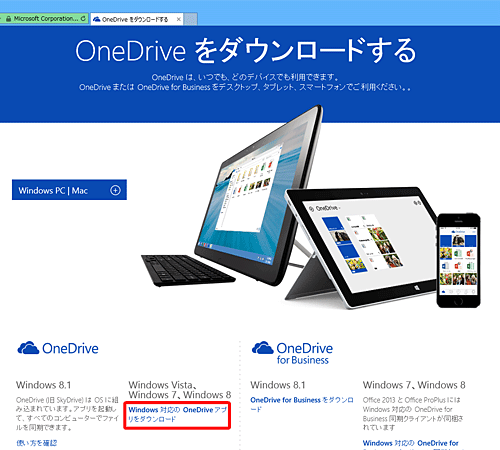Image resolution: width=500 pixels, height=450 pixels.
Task: Click the smartphone image
Action: 459,260
